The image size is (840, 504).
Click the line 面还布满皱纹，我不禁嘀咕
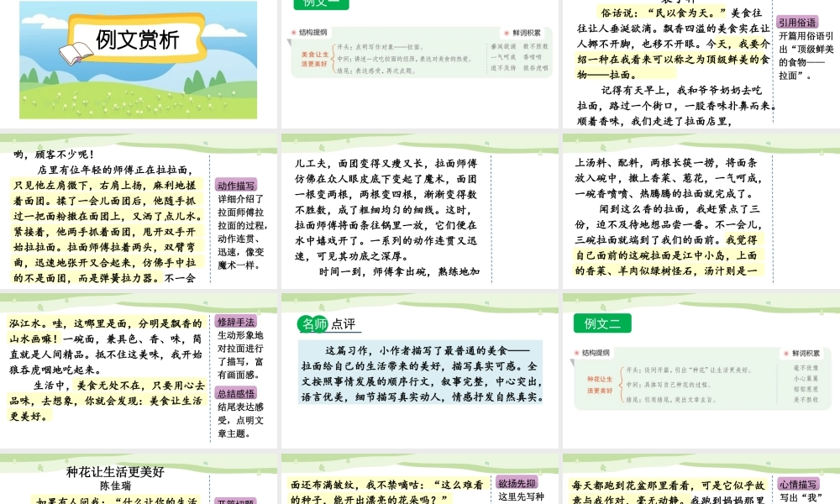point(386,486)
